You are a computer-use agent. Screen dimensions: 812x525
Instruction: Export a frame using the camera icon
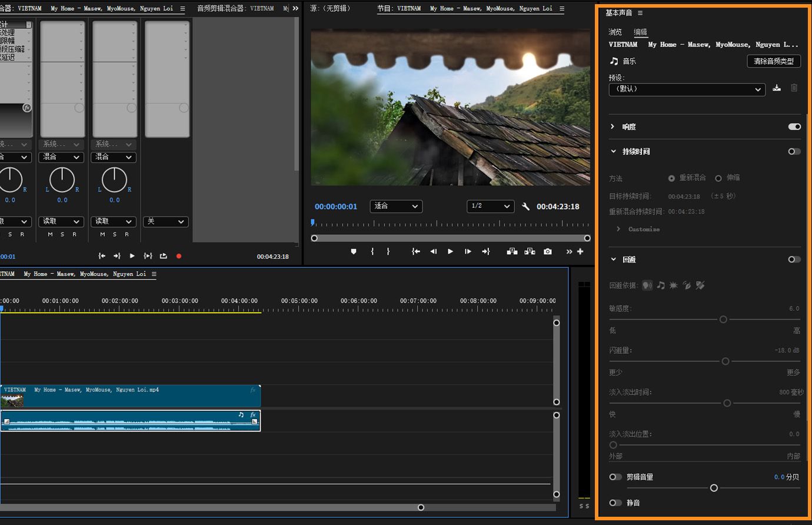547,251
